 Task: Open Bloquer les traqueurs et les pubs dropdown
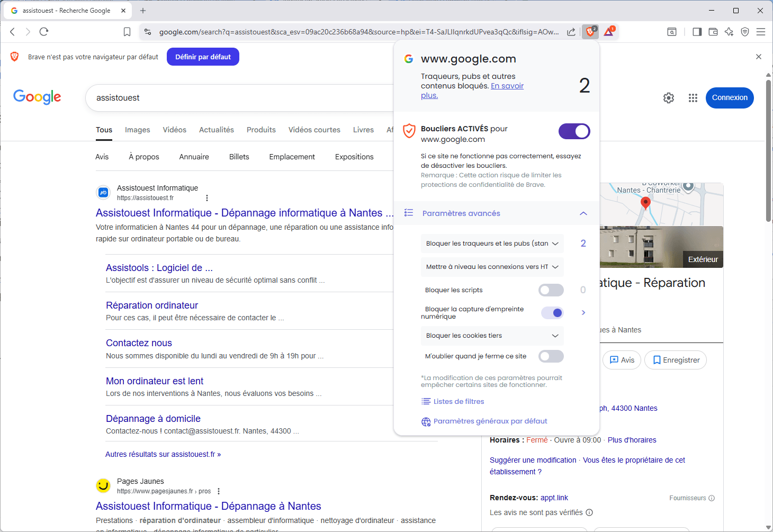tap(492, 244)
